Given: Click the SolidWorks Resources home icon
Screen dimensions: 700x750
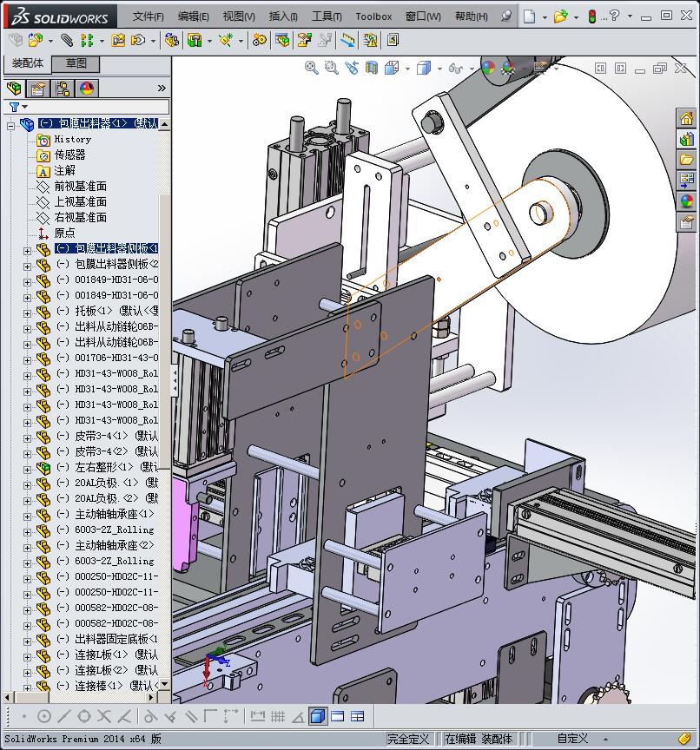Looking at the screenshot, I should [687, 118].
